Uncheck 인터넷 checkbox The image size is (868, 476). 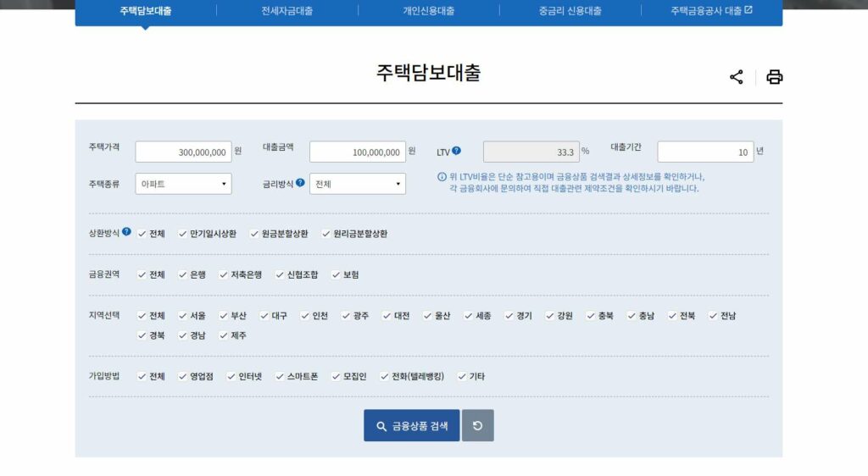click(231, 377)
